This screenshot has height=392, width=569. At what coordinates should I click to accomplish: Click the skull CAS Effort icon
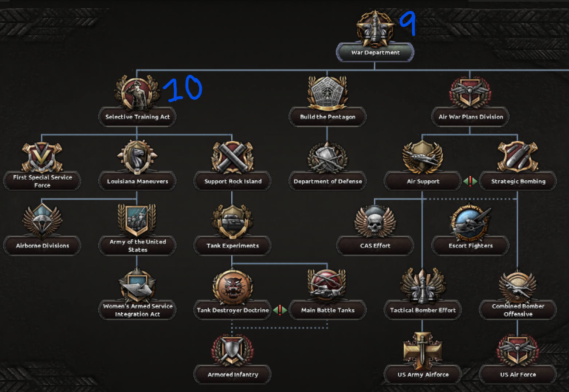point(375,222)
